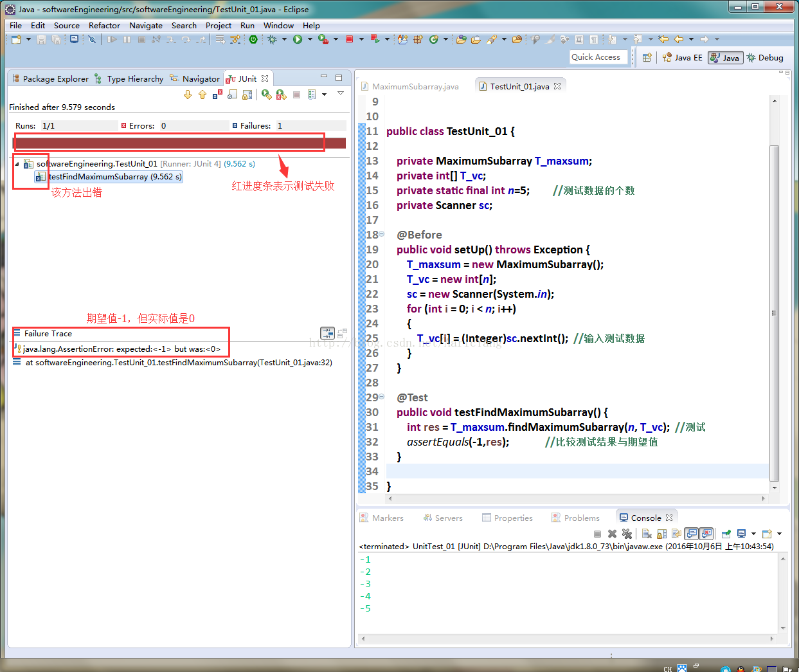Collapse the @Test method fold marker
Viewport: 799px width, 672px height.
coord(381,397)
